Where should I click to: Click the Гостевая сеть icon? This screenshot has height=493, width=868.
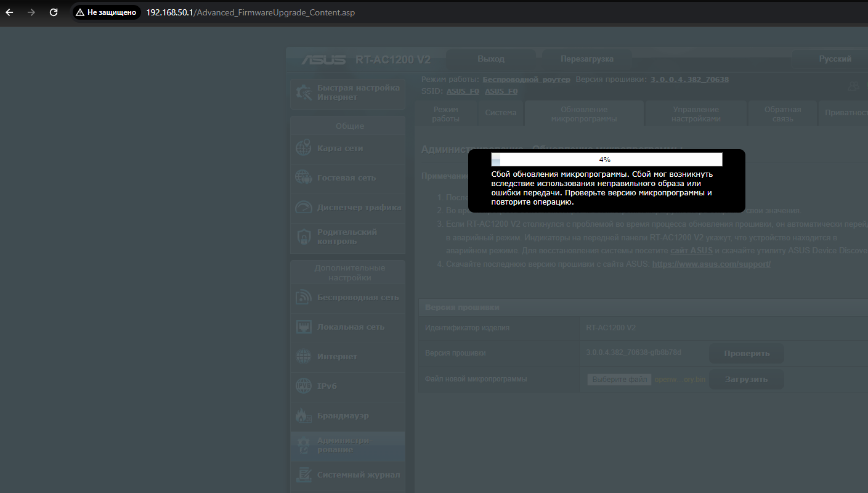point(304,177)
